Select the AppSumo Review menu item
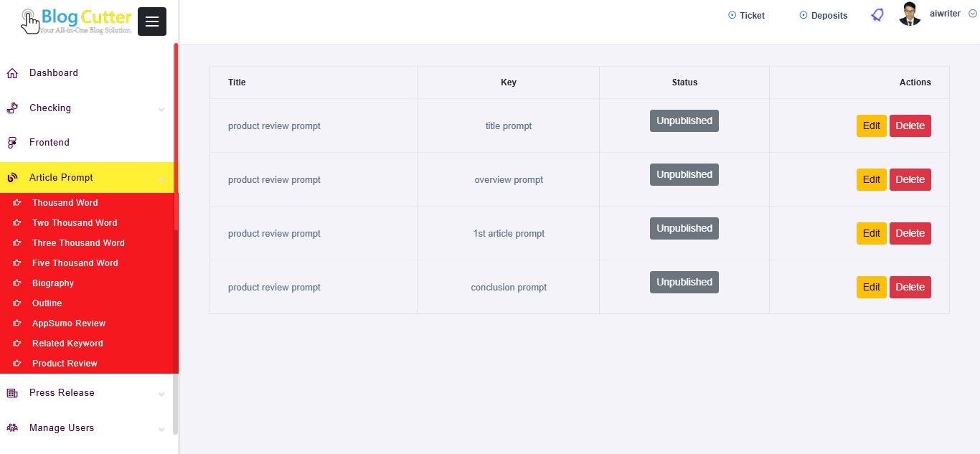 click(x=68, y=323)
